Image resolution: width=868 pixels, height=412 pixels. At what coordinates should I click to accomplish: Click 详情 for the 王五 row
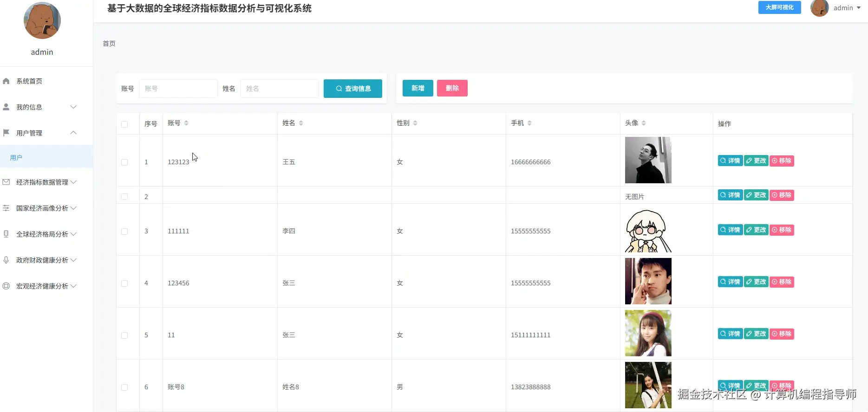[731, 161]
